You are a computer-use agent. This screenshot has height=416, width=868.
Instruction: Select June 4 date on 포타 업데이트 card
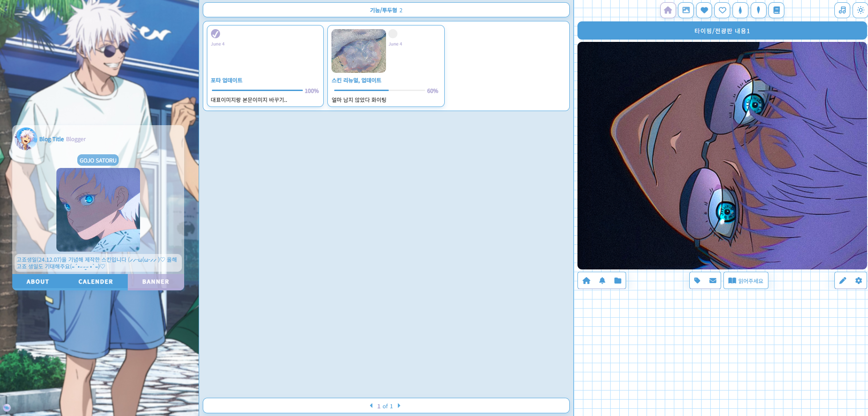coord(217,44)
